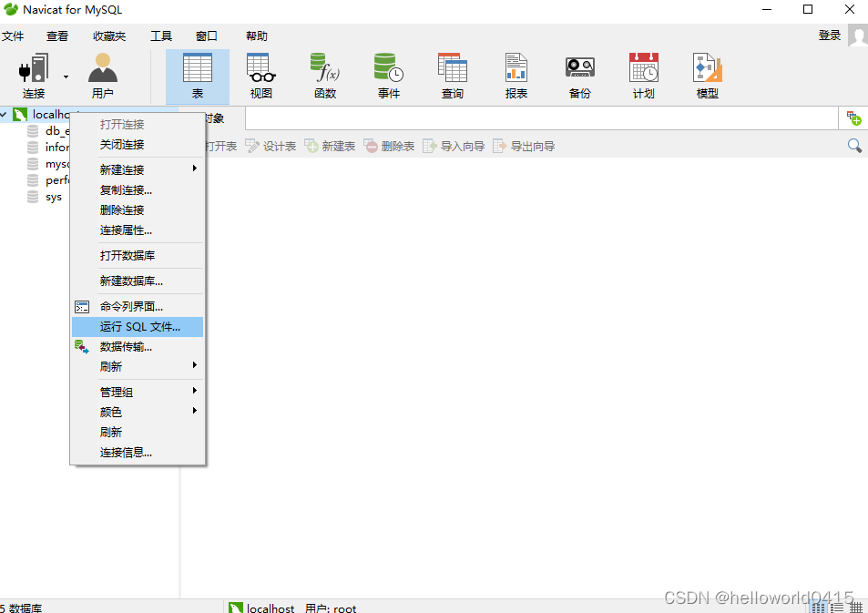Click the user avatar icon beside 登录
Screen dimensions: 868x613
858,37
